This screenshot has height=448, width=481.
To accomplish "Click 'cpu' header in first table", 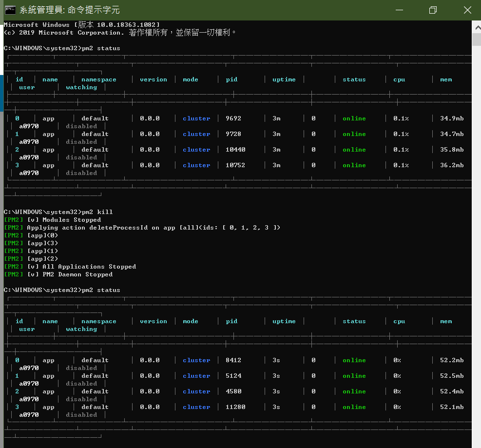I will coord(399,80).
